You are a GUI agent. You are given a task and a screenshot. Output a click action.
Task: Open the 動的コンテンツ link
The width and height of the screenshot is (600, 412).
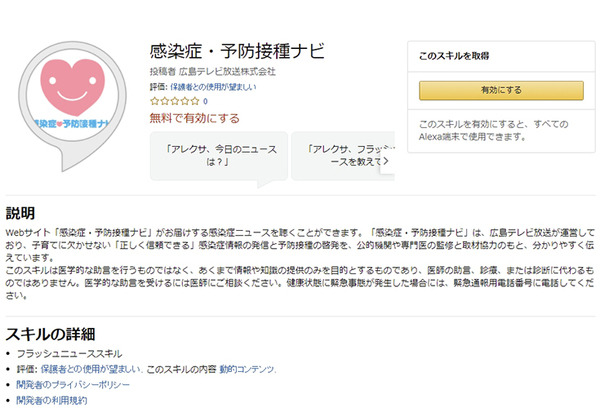pos(248,369)
